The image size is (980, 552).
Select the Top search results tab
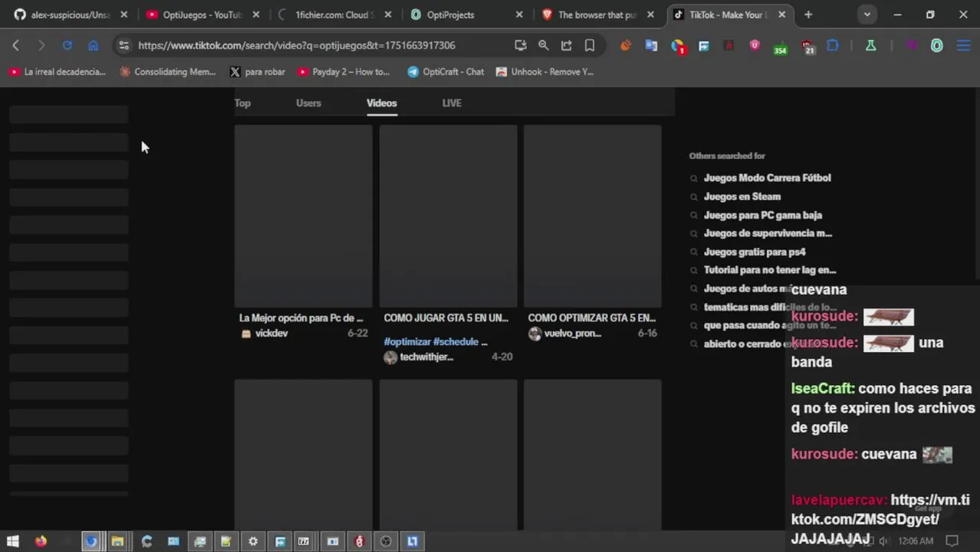[242, 103]
